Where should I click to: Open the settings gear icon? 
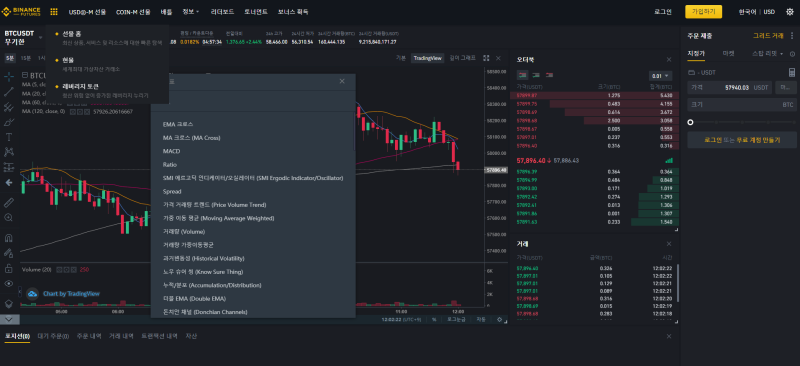pos(790,12)
